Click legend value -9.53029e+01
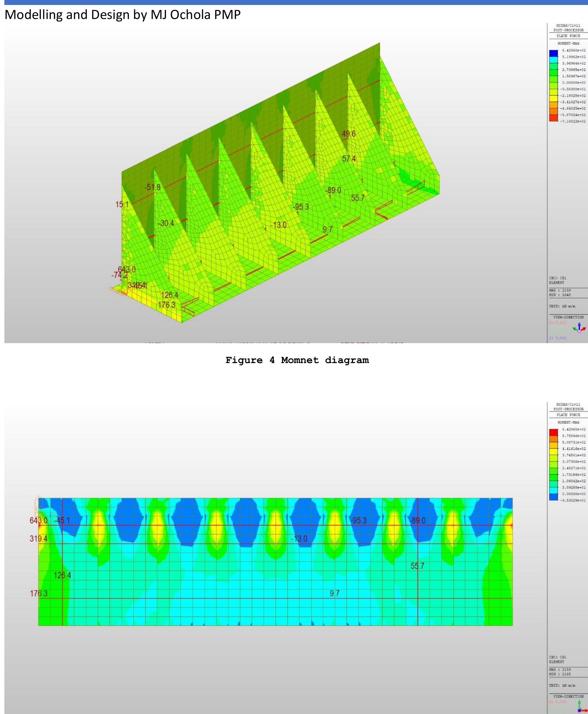This screenshot has width=588, height=714. tap(573, 500)
